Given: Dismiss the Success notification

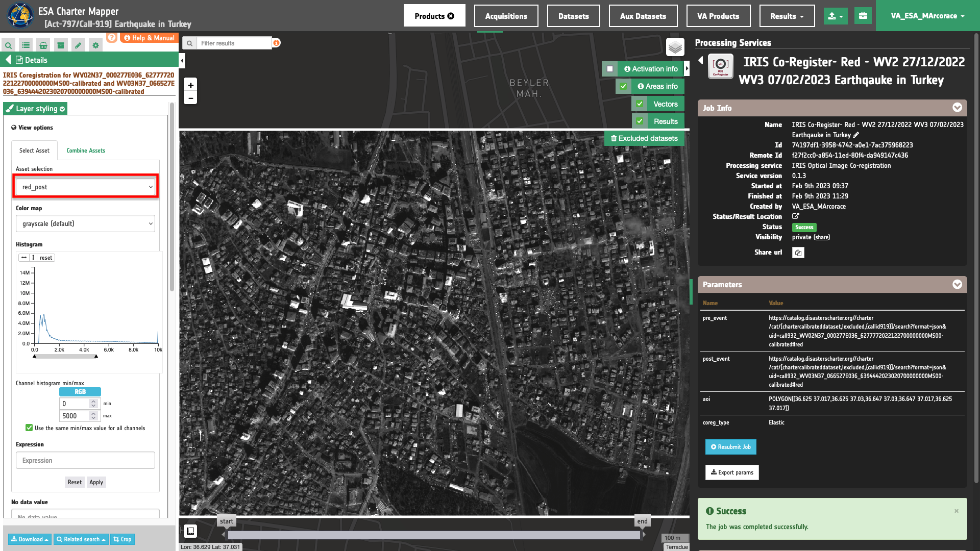Looking at the screenshot, I should (x=957, y=511).
